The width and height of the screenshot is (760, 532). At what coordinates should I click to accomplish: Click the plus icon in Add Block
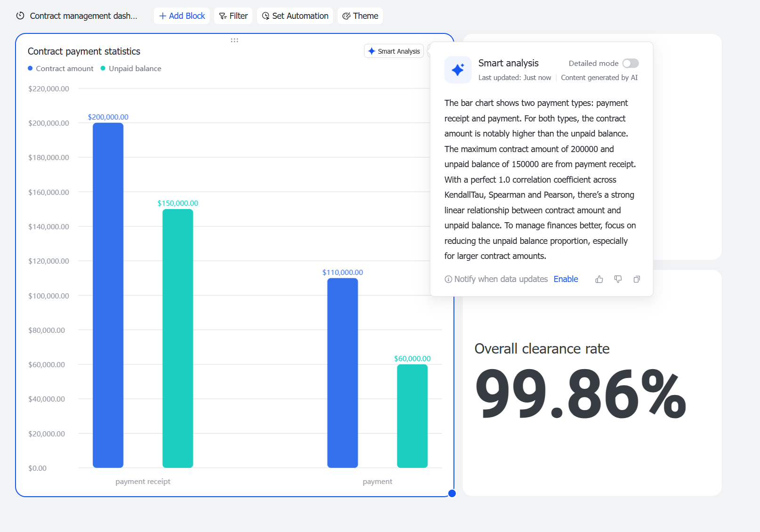point(162,16)
